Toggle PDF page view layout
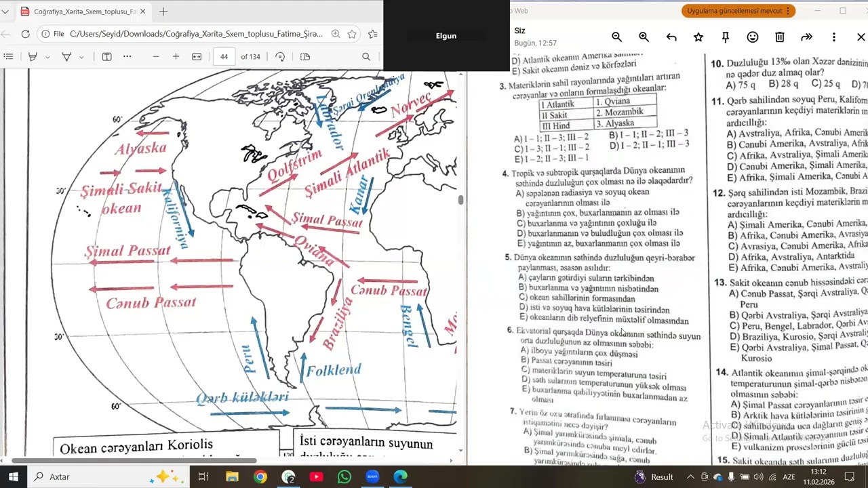 coord(305,57)
